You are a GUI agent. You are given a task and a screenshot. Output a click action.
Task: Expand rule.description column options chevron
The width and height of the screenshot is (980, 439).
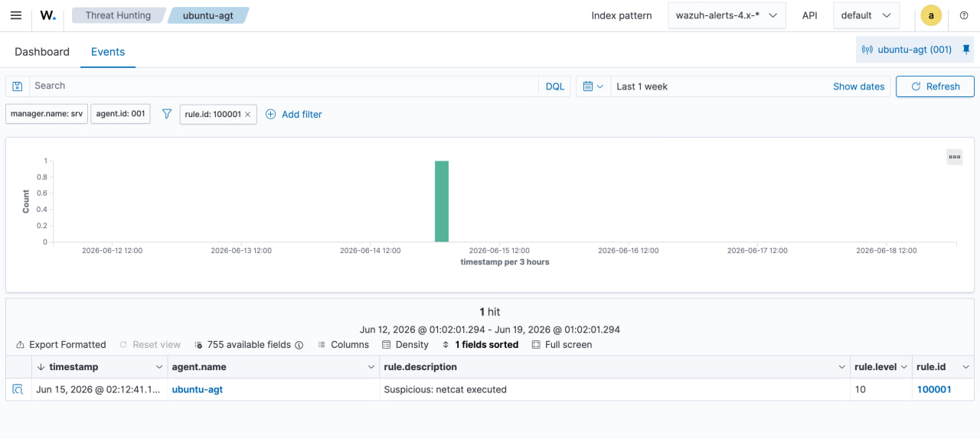pos(842,367)
